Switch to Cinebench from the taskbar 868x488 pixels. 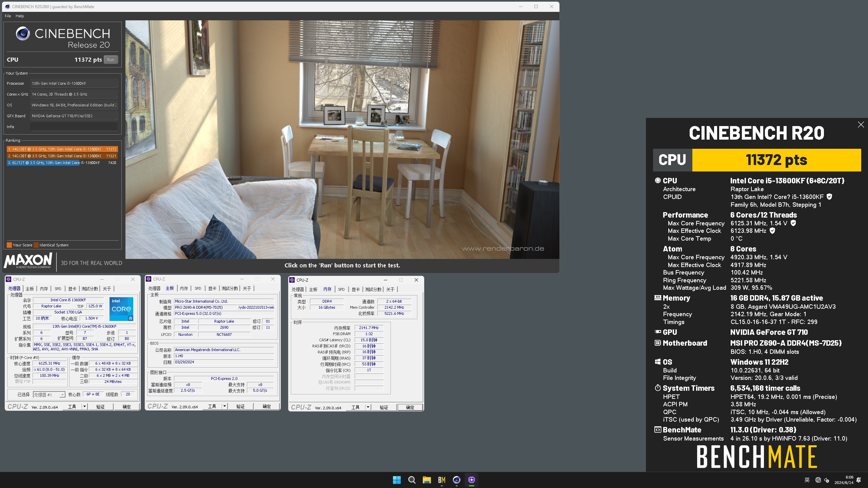coord(456,480)
